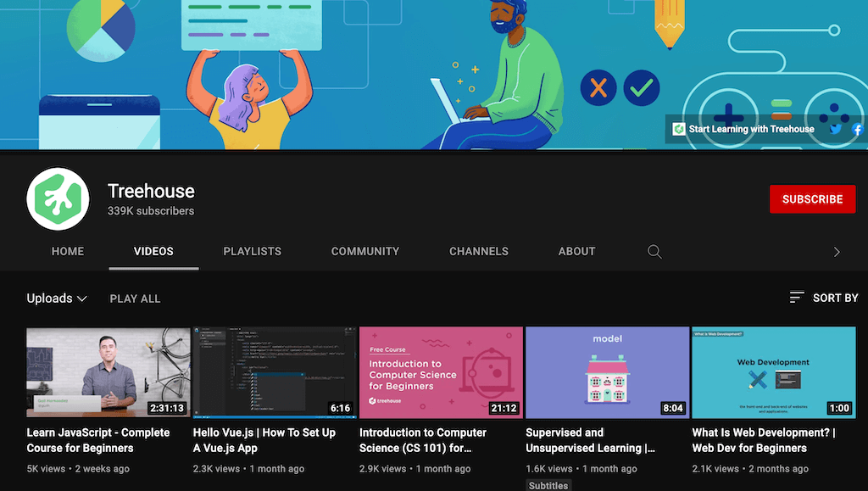The height and width of the screenshot is (491, 868).
Task: Click the tab bar right chevron arrow
Action: (x=837, y=252)
